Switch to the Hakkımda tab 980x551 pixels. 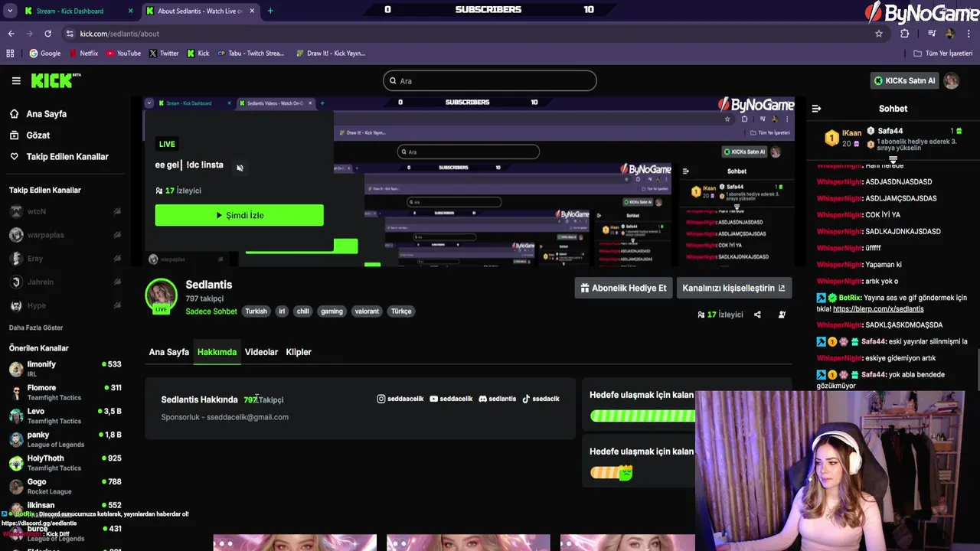217,352
